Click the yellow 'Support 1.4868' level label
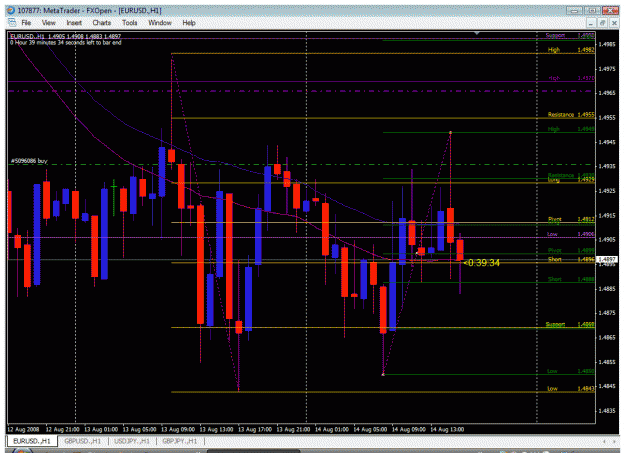The height and width of the screenshot is (453, 625). [x=570, y=325]
